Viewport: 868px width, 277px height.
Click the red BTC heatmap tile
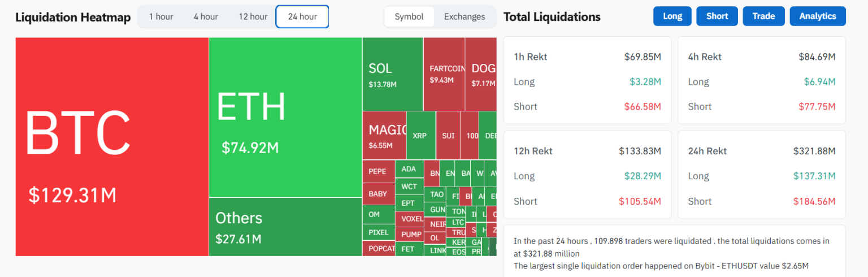[112, 147]
